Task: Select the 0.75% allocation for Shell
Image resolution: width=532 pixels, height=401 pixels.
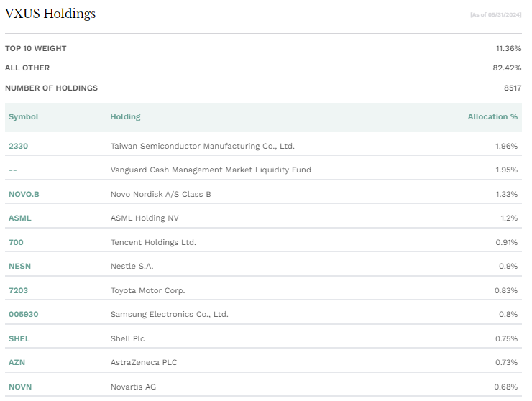Action: tap(507, 339)
